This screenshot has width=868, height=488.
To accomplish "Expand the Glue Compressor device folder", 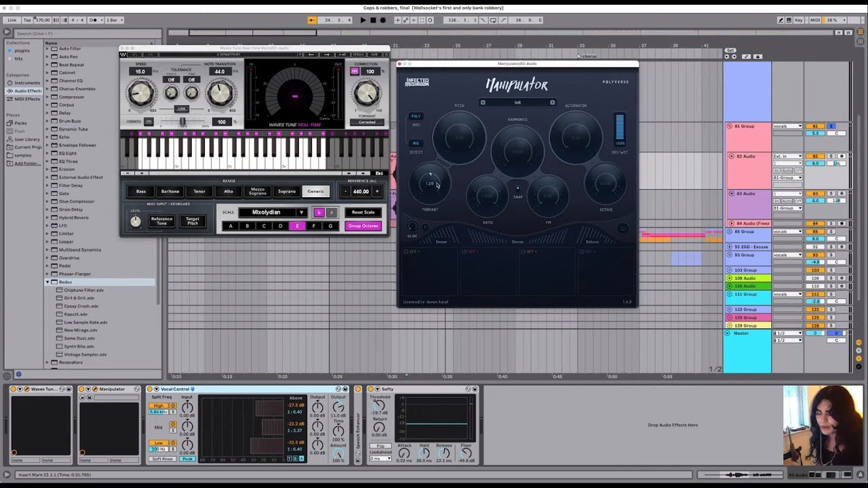I will pos(47,201).
